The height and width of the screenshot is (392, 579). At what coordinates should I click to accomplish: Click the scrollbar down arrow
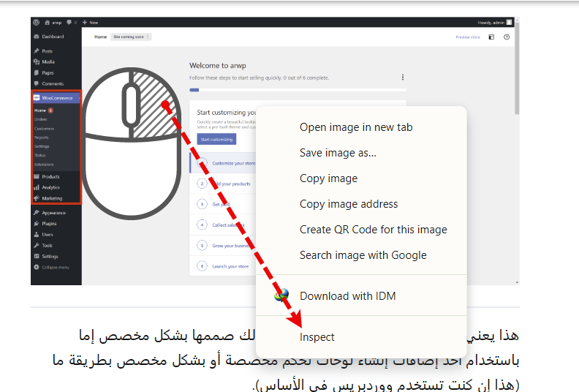(x=517, y=282)
